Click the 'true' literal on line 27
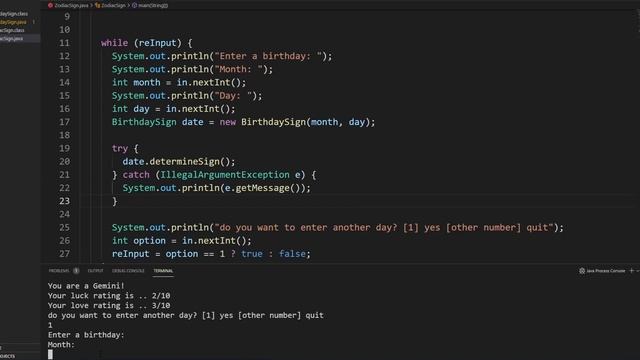The height and width of the screenshot is (360, 640). tap(252, 253)
